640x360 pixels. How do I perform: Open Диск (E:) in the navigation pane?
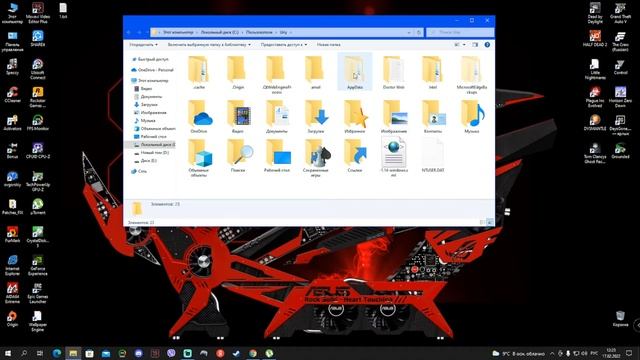[149, 161]
